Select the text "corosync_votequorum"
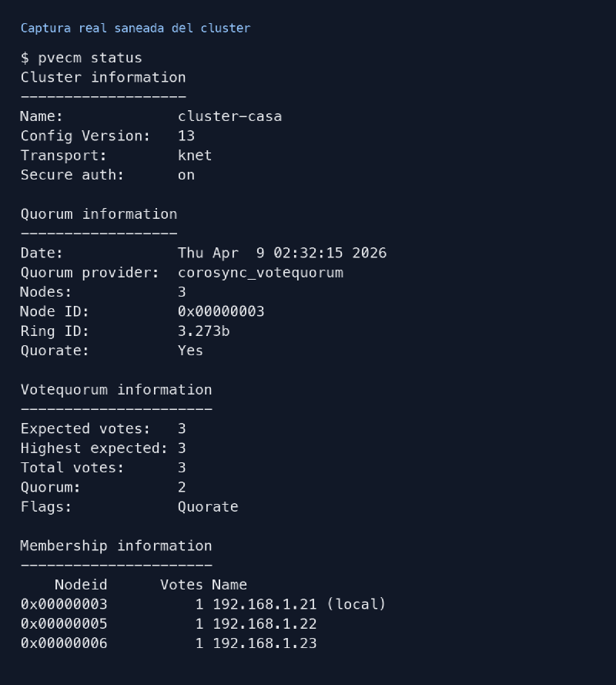Screen dimensions: 616x685 260,272
